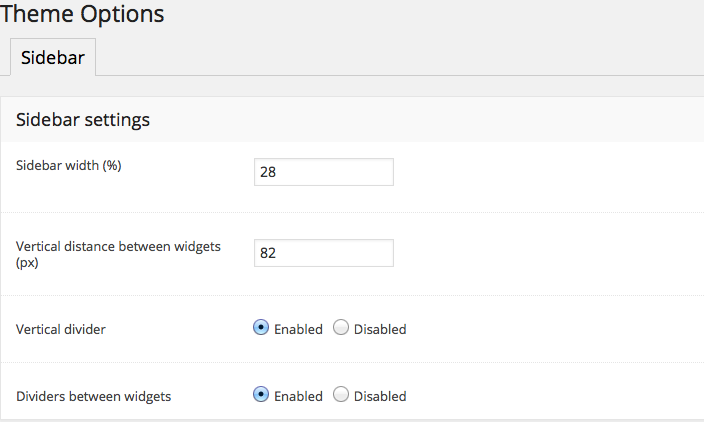The height and width of the screenshot is (422, 704).
Task: Click the "Theme Options" page title
Action: (82, 15)
